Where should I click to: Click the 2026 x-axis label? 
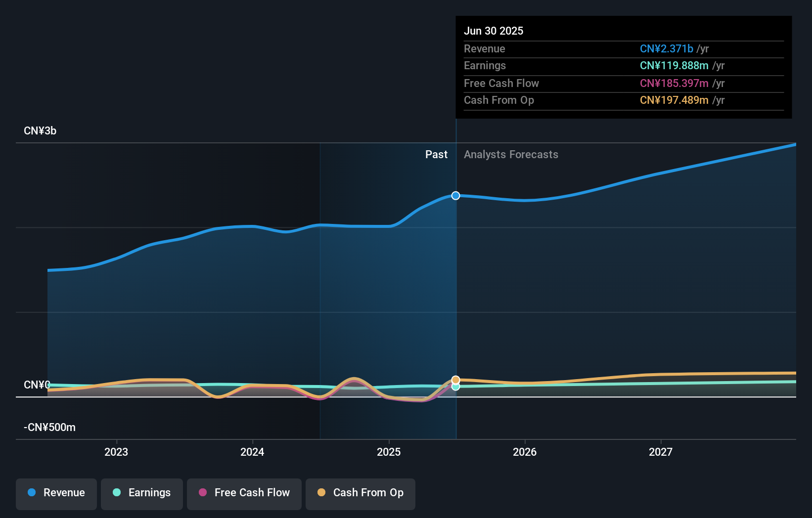click(x=525, y=452)
